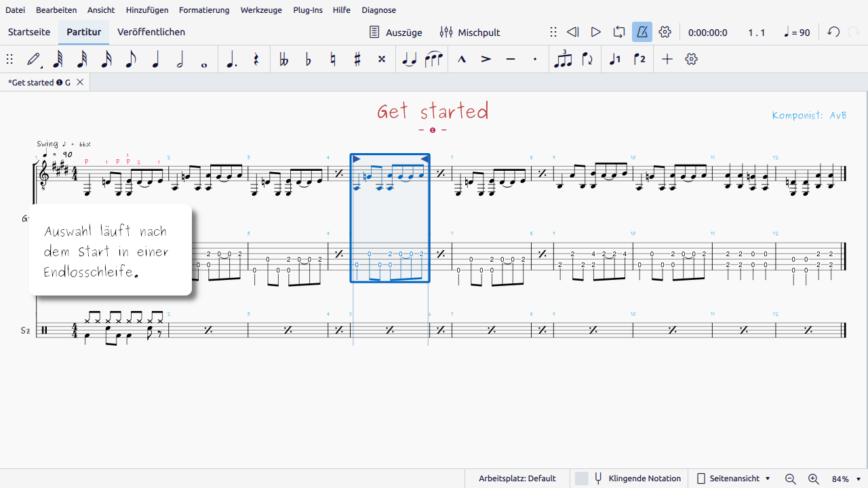The image size is (868, 488).
Task: Open the Formatierung menu
Action: point(204,10)
